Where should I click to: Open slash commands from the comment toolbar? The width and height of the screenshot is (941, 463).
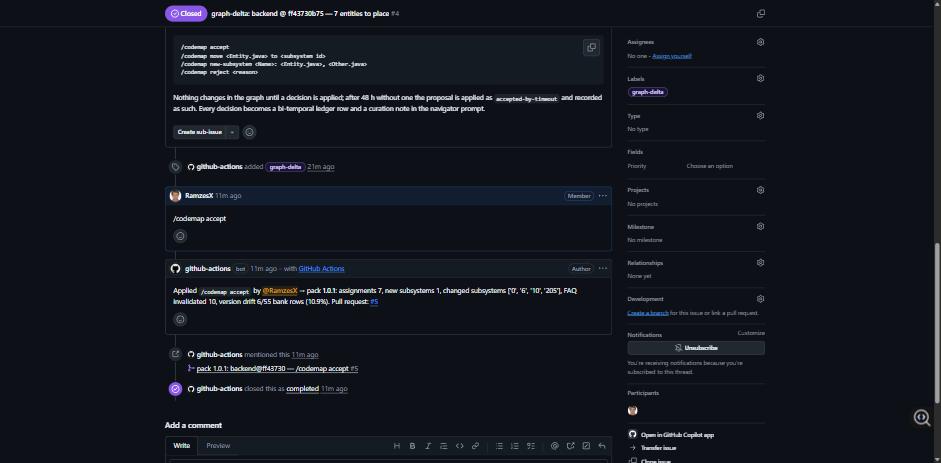586,446
